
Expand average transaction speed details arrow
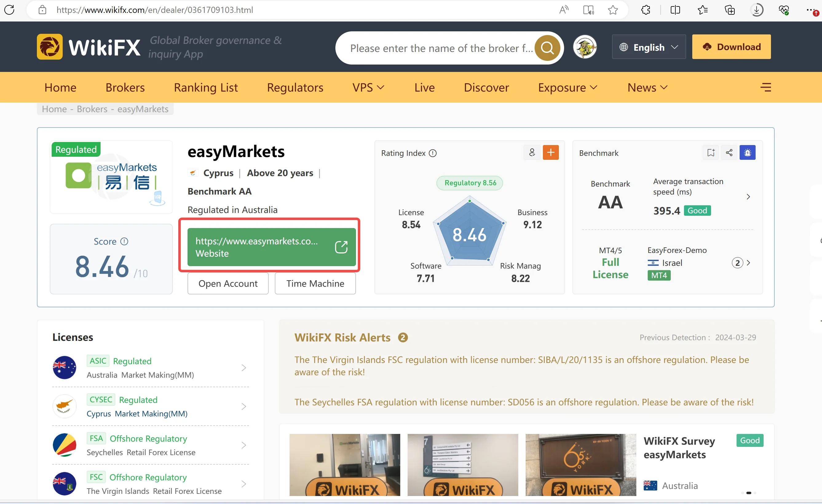(748, 196)
